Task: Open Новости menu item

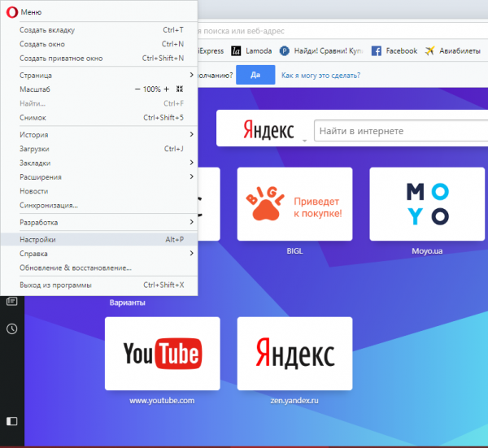Action: click(99, 191)
